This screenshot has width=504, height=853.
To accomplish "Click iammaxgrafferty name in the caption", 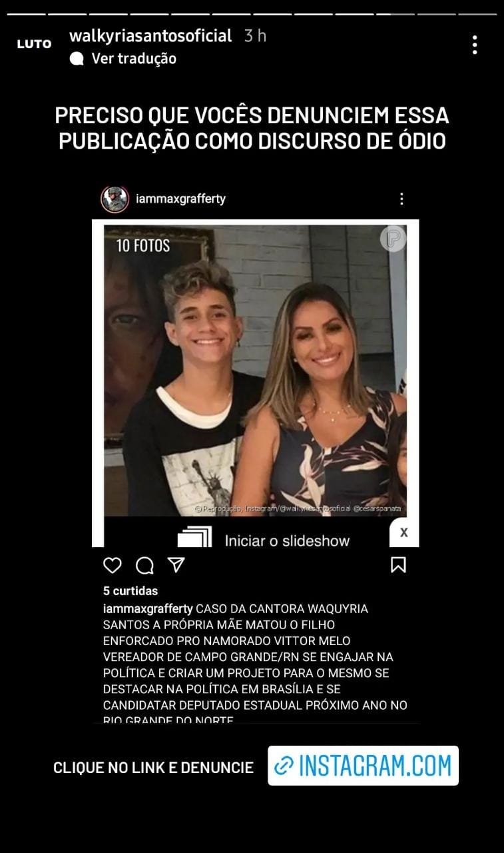I will pos(148,608).
